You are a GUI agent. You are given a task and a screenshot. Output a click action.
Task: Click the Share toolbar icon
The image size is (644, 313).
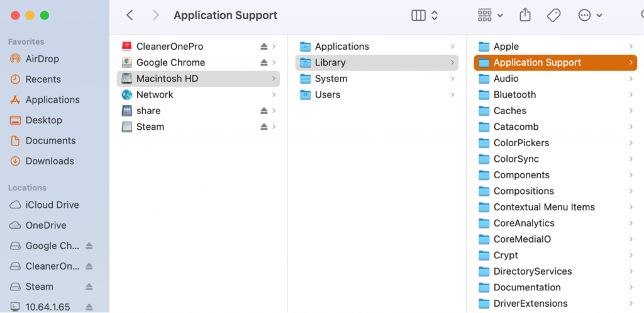(x=525, y=15)
